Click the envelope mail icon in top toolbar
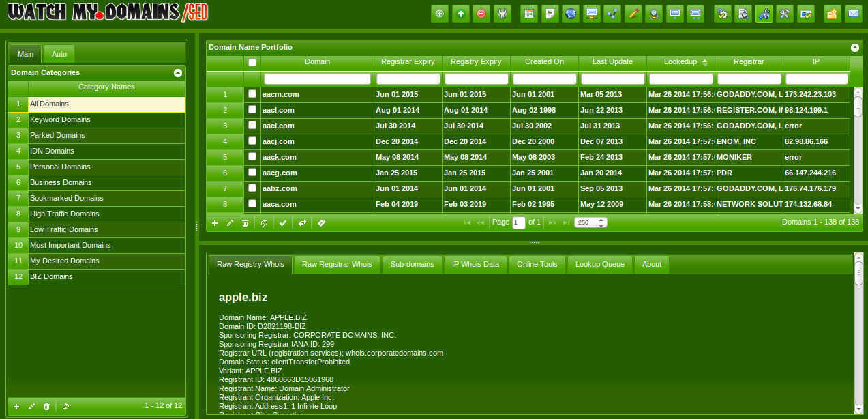The height and width of the screenshot is (419, 868). [853, 14]
